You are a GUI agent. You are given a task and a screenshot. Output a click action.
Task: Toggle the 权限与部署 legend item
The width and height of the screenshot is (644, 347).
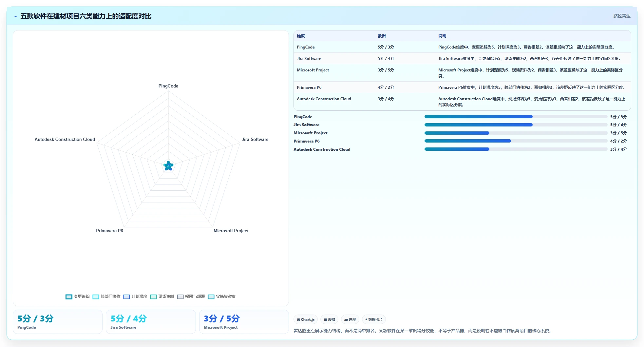tap(191, 297)
